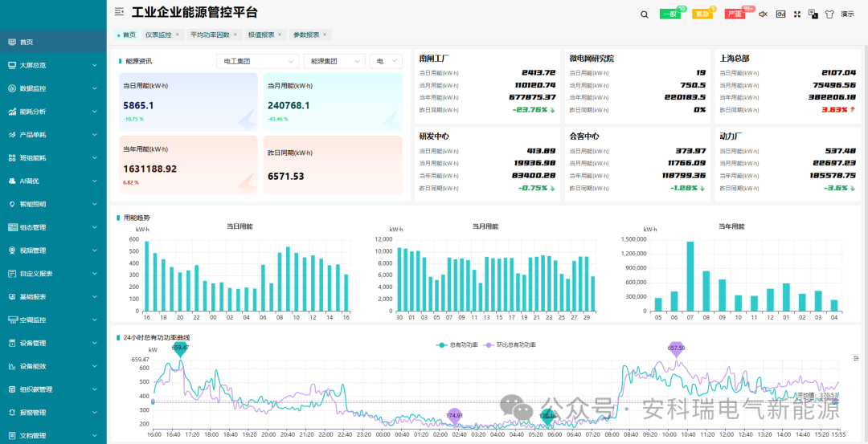The height and width of the screenshot is (444, 868).
Task: Collapse sidebar using the hamburger menu icon
Action: coord(119,11)
